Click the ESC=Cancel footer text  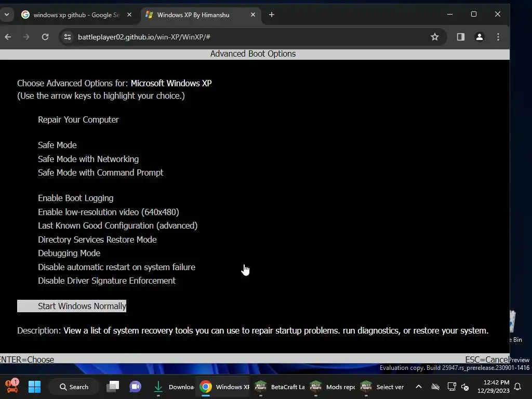coord(487,360)
